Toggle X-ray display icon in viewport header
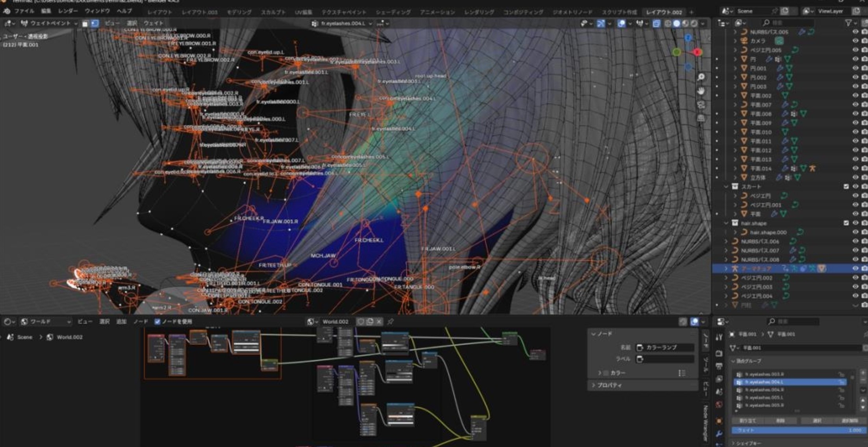The height and width of the screenshot is (447, 868). click(x=656, y=24)
